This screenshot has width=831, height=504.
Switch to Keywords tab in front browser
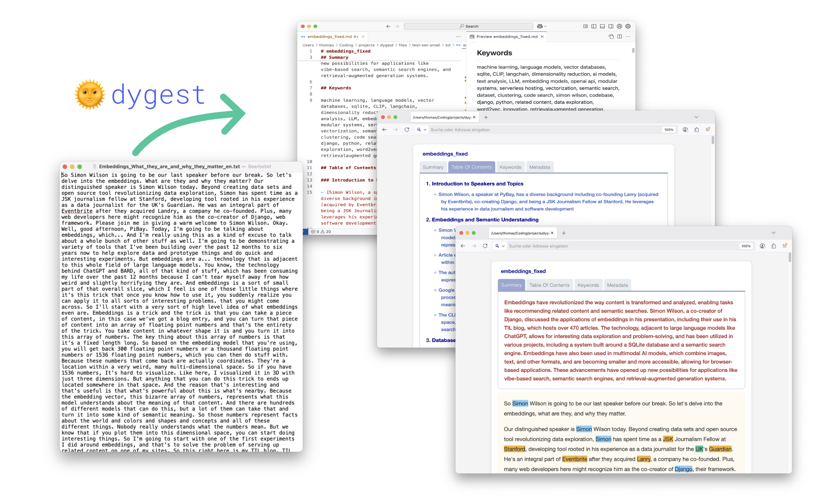point(588,285)
